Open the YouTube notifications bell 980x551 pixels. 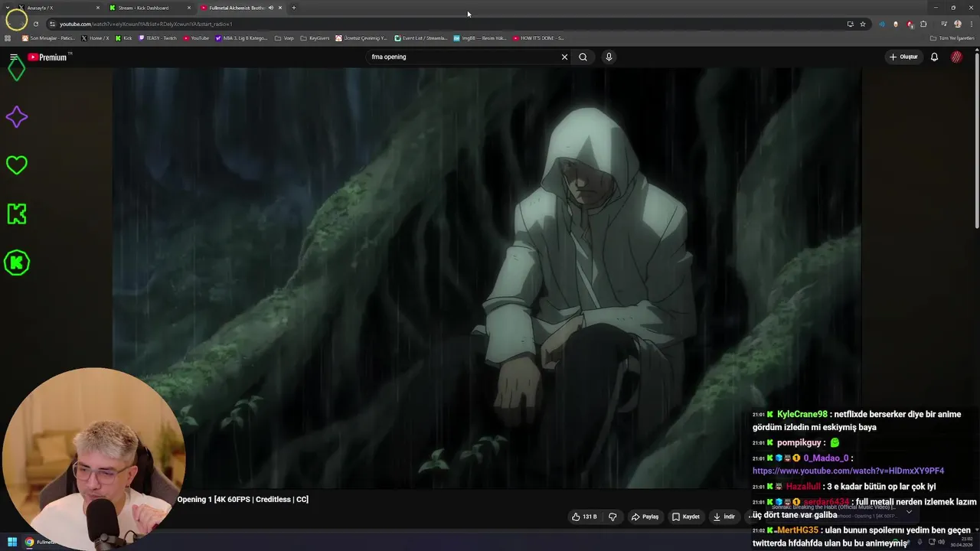pyautogui.click(x=934, y=57)
